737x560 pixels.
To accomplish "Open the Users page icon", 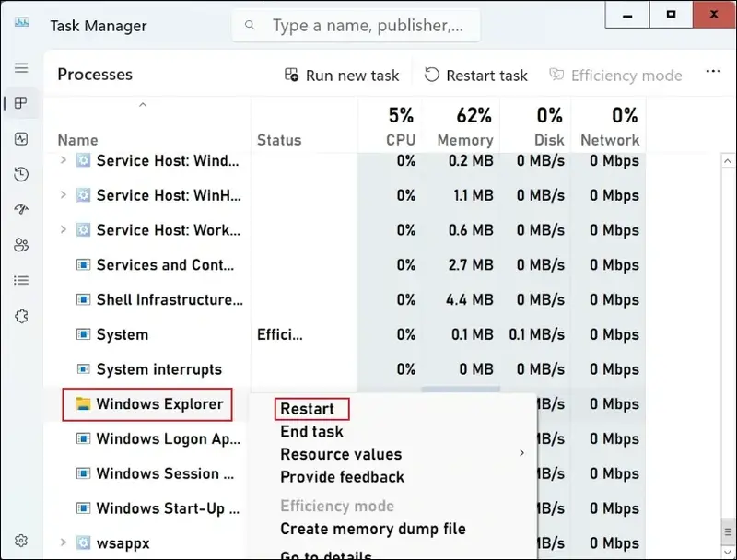I will (21, 245).
